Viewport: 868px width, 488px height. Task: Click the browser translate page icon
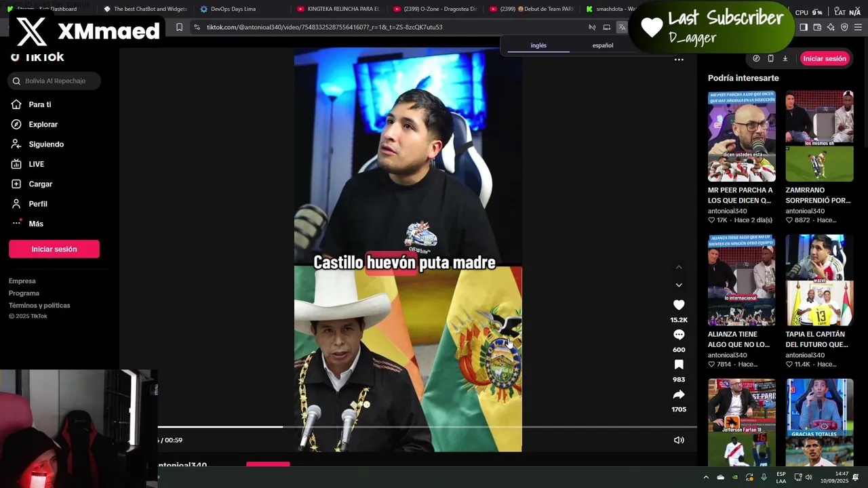pos(622,27)
